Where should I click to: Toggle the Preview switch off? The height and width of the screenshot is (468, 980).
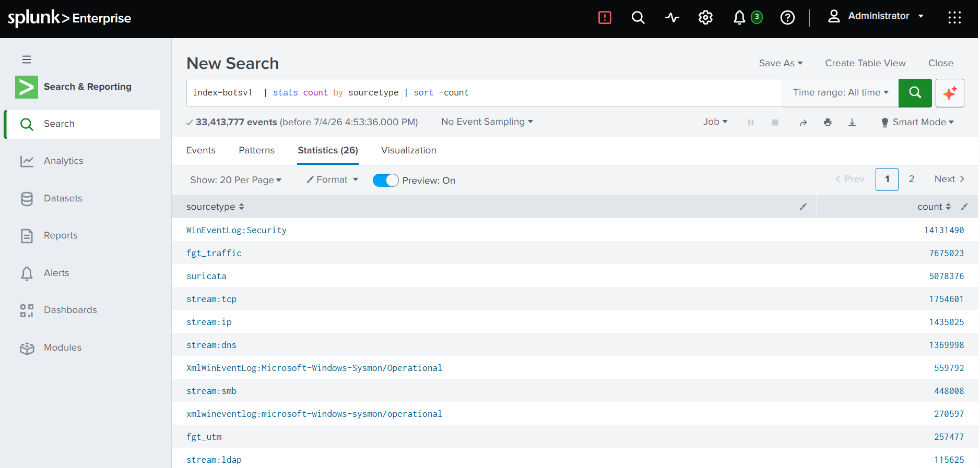[385, 180]
